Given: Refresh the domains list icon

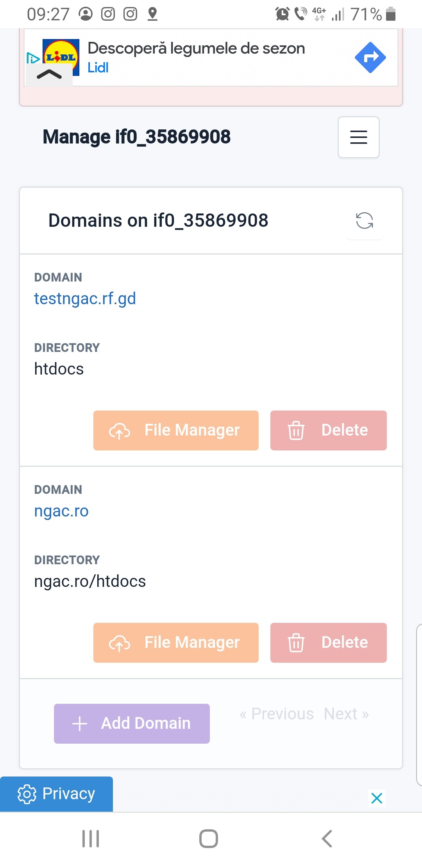Looking at the screenshot, I should [x=364, y=221].
